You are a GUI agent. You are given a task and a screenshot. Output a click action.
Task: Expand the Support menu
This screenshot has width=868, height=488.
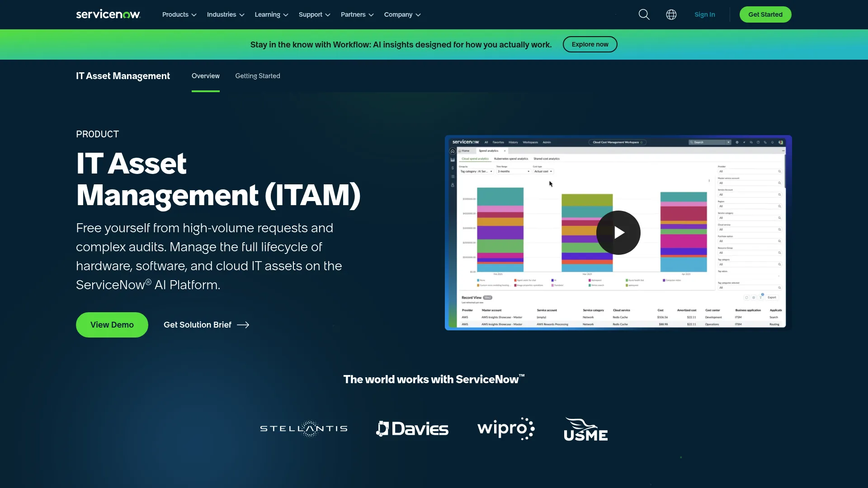(314, 14)
